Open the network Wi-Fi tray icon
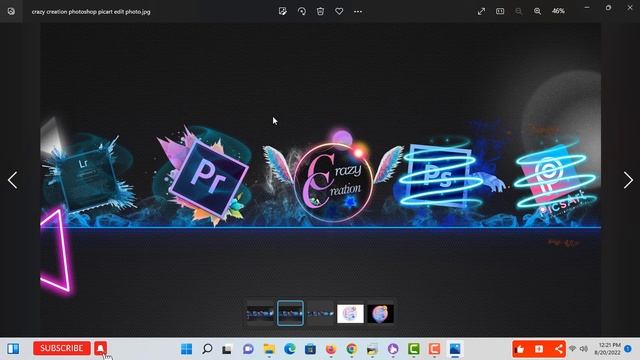 (572, 349)
